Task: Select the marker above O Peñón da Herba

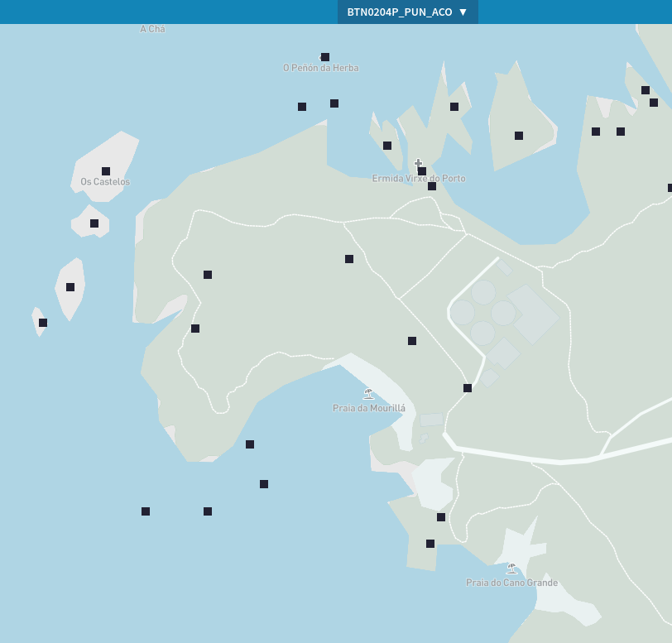Action: tap(325, 57)
